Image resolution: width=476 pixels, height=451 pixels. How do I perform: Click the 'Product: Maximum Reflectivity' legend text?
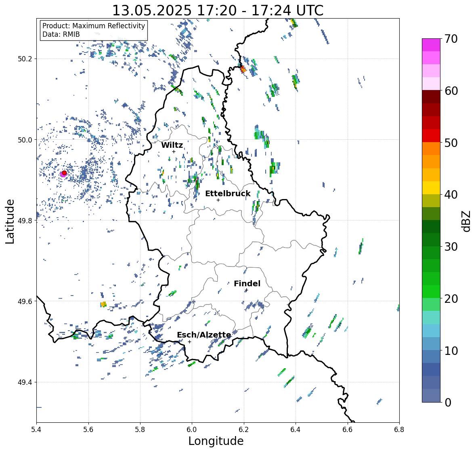pos(94,26)
